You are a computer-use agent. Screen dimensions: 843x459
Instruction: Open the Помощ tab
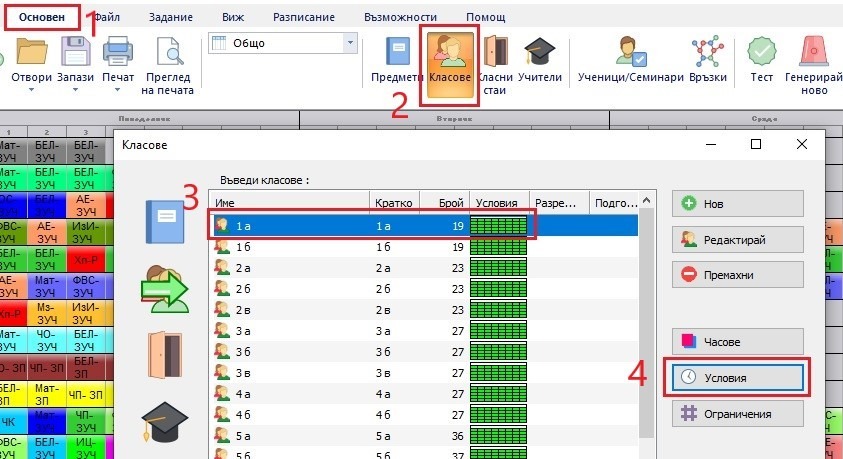point(485,17)
